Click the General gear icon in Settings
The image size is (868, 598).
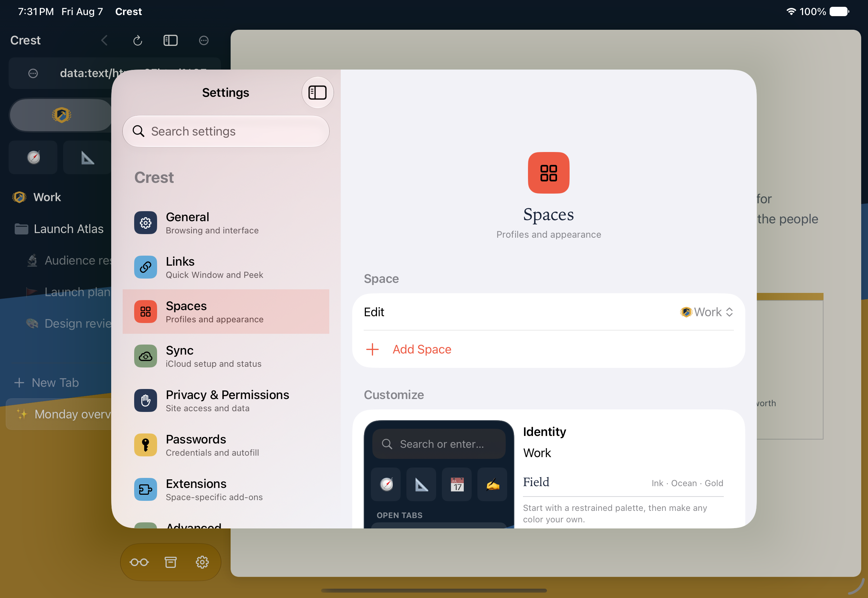tap(145, 223)
